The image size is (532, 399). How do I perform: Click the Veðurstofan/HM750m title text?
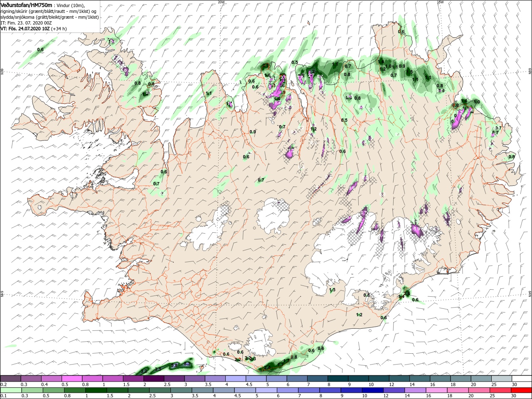coord(27,5)
